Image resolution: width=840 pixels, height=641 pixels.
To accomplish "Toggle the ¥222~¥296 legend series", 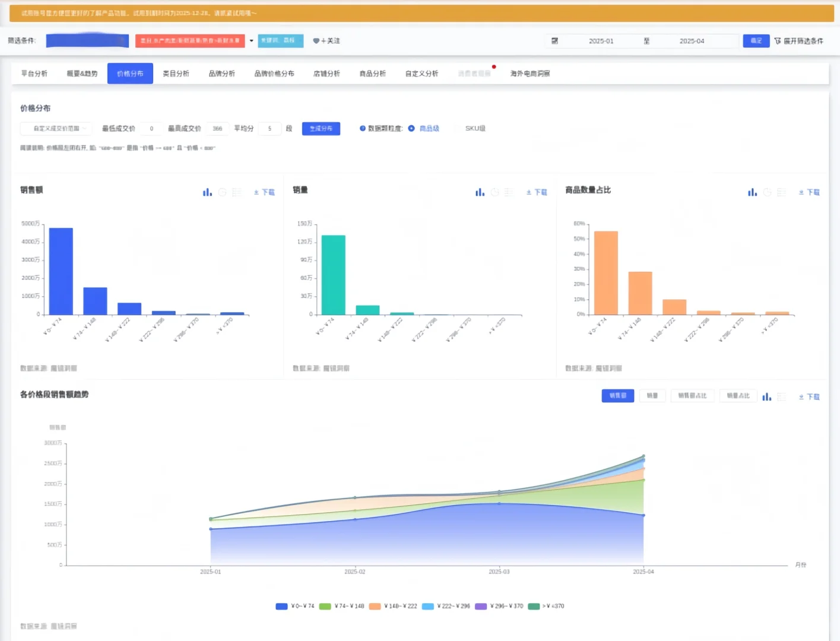I will [446, 606].
